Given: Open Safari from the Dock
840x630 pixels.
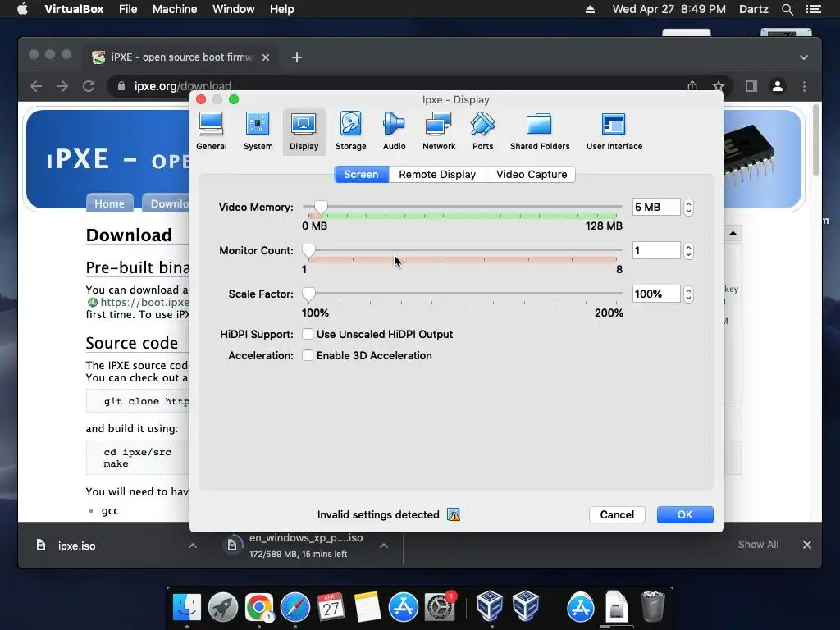Looking at the screenshot, I should pos(295,607).
